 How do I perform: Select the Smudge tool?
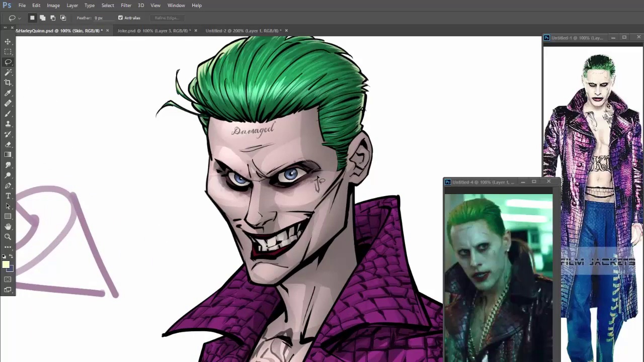tap(8, 165)
